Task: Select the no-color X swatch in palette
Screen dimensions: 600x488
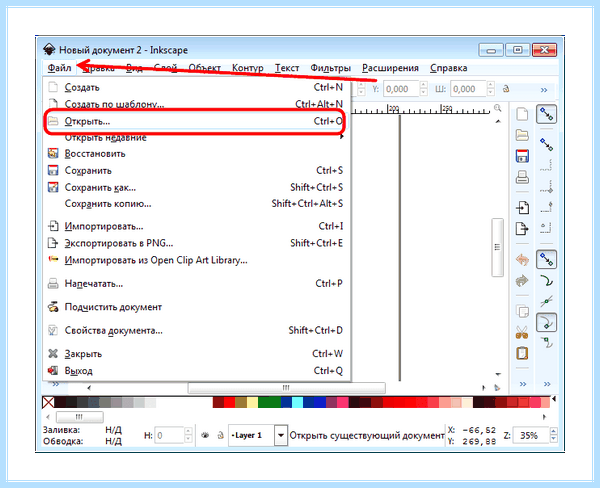Action: click(48, 402)
